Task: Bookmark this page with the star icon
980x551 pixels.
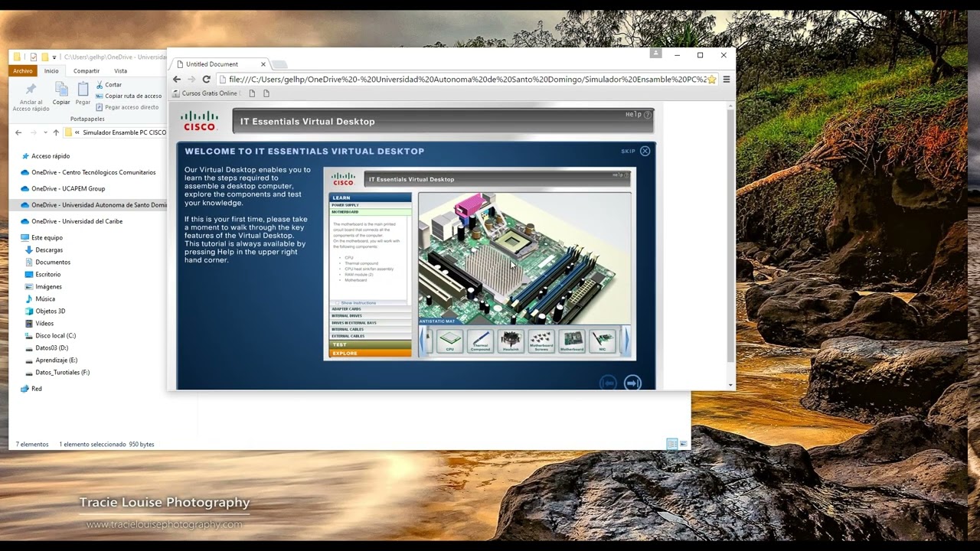Action: tap(711, 79)
